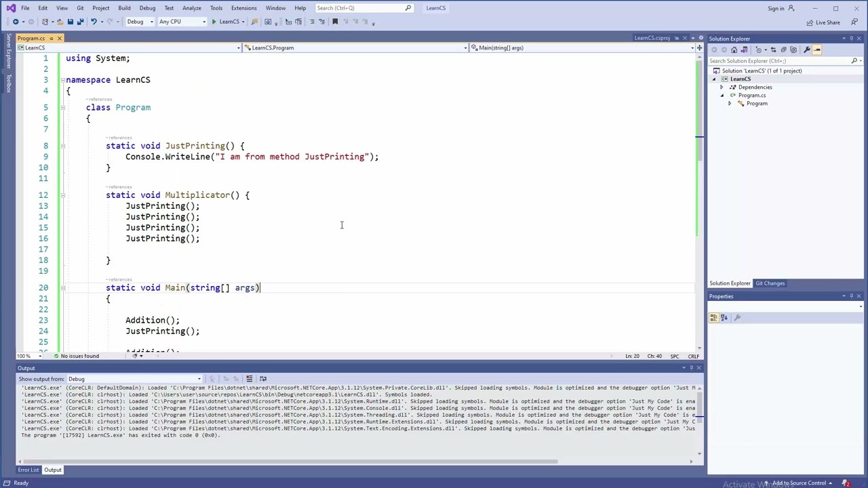
Task: Open the Build menu
Action: [x=124, y=8]
